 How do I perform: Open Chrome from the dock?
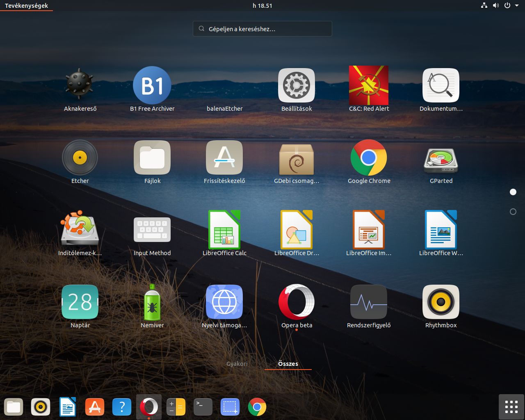coord(257,407)
